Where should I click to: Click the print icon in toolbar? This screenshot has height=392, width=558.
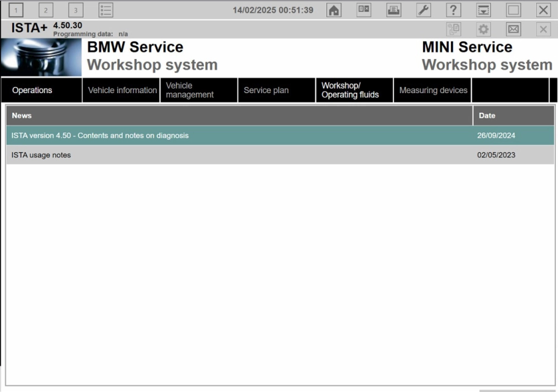point(393,10)
